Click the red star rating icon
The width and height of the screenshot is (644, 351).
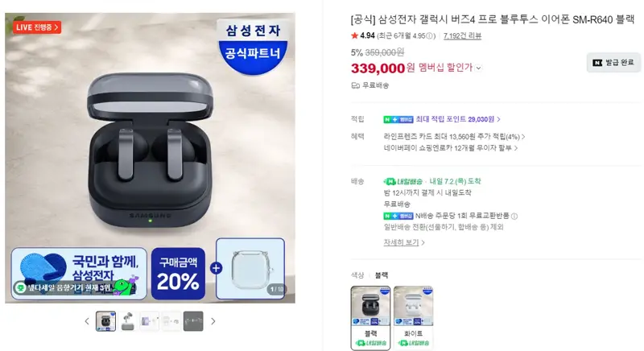point(354,35)
